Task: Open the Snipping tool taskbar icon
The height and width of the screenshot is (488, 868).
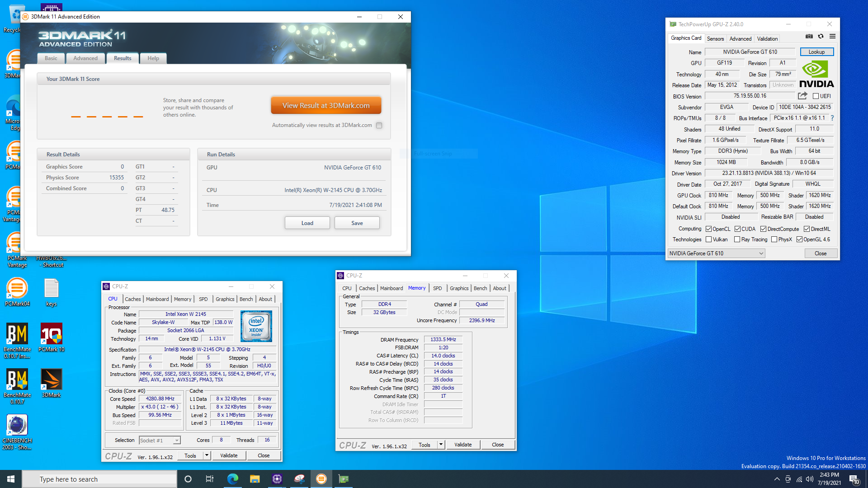Action: tap(299, 479)
